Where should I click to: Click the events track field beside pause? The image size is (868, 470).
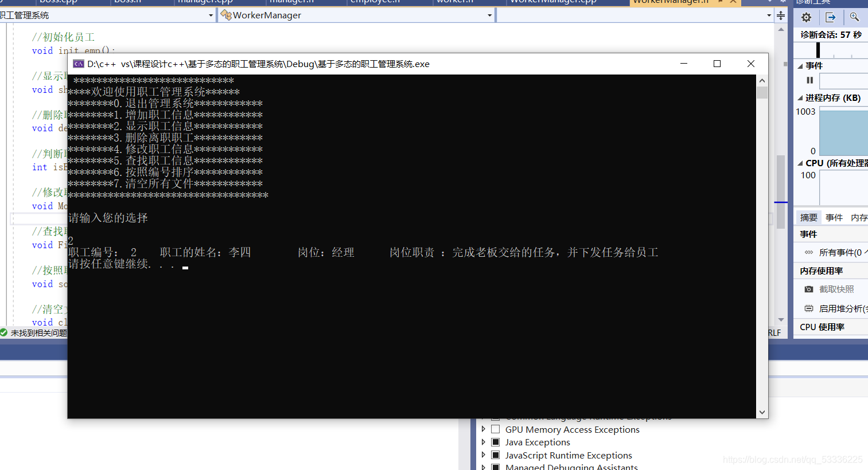click(844, 81)
